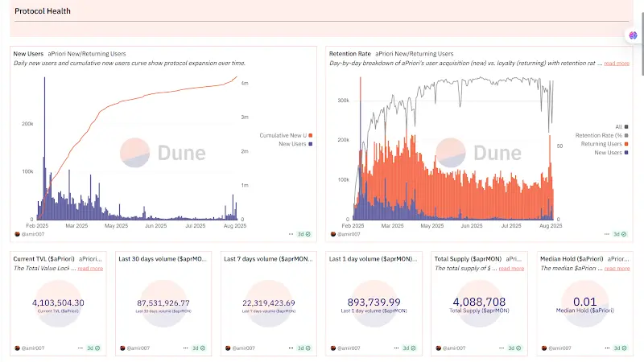This screenshot has height=362, width=644.
Task: Toggle Retention Rate (% legend series
Action: coord(601,135)
